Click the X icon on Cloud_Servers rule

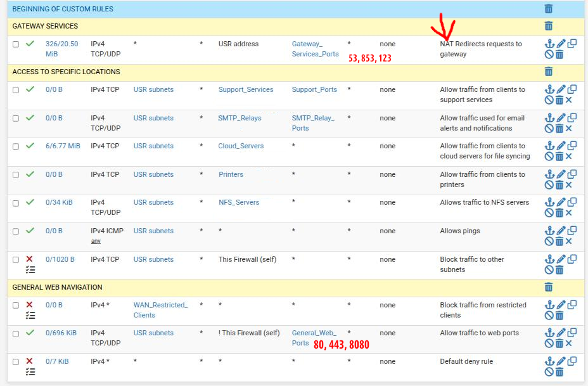[x=569, y=157]
